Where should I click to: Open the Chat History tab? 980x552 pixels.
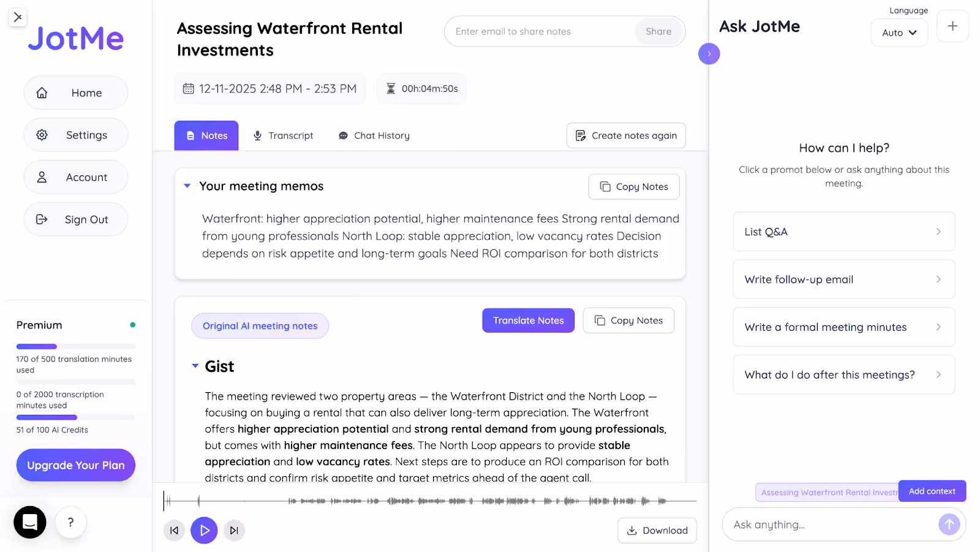click(374, 135)
